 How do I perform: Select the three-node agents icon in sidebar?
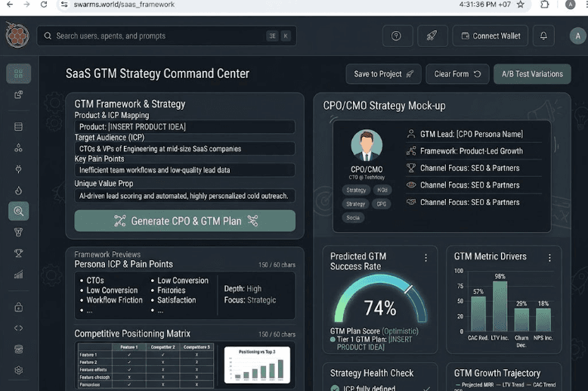tap(18, 147)
